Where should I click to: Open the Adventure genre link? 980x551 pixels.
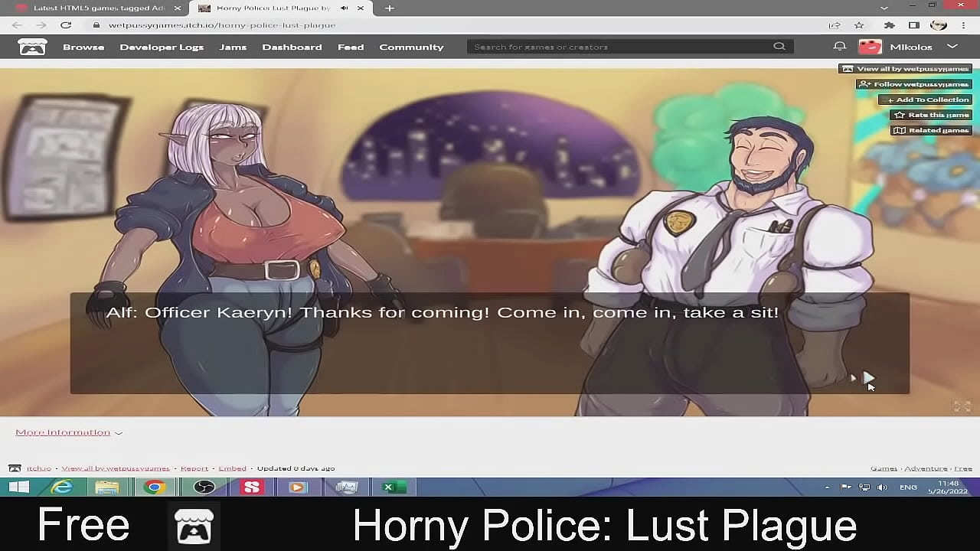(x=926, y=468)
